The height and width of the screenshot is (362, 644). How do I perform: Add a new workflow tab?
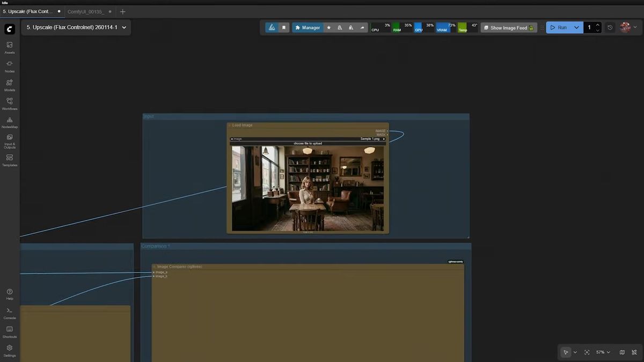click(122, 11)
